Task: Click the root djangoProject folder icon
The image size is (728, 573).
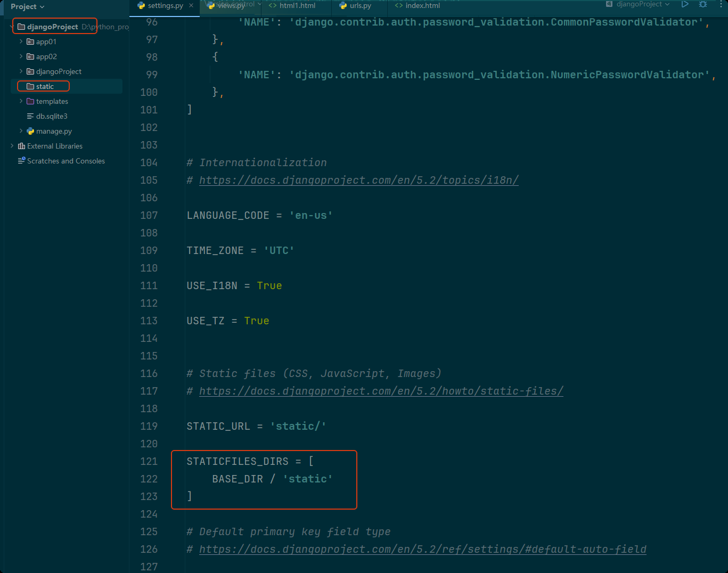Action: (x=21, y=27)
